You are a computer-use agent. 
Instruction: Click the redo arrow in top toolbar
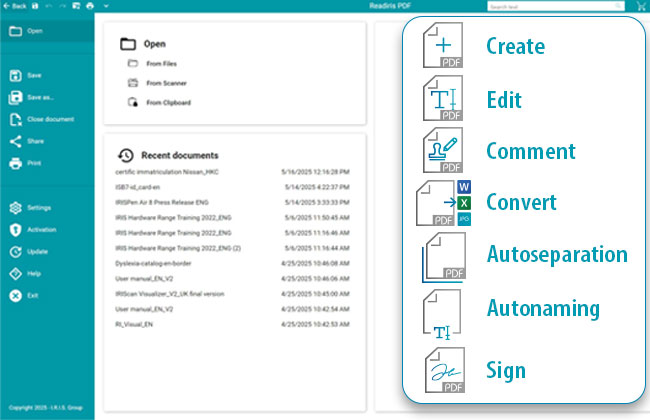(x=63, y=6)
